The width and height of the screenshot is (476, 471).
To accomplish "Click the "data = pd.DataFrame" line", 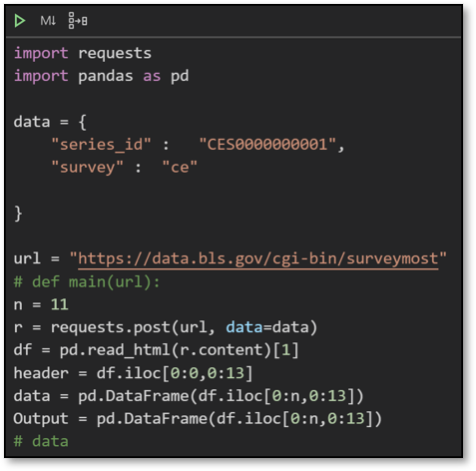I will point(189,396).
